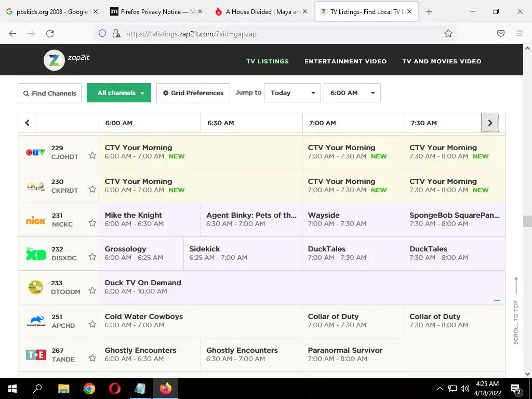The image size is (532, 399).
Task: Click Find Channels button
Action: [49, 93]
